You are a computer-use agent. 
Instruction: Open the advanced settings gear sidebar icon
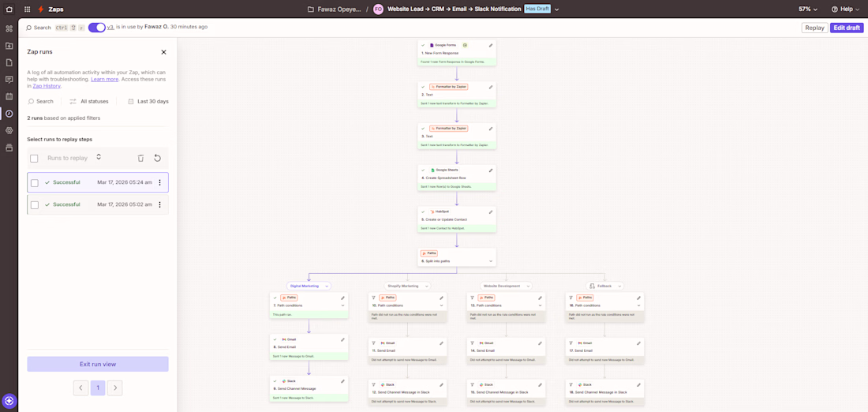tap(9, 131)
